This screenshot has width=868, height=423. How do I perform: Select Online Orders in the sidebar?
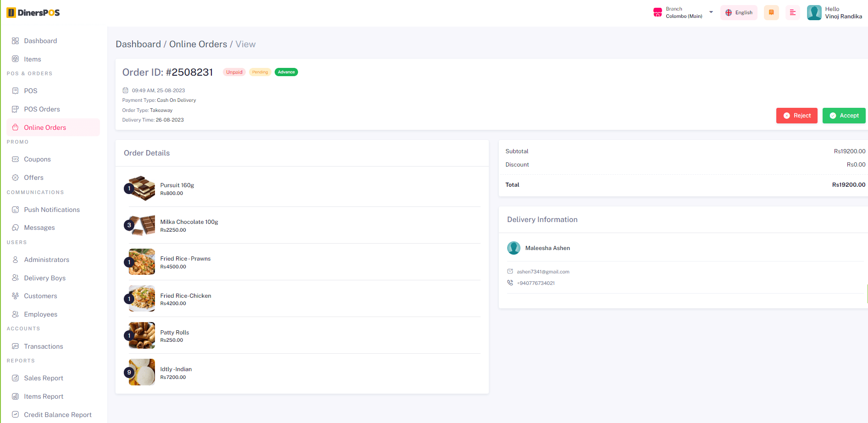click(44, 127)
